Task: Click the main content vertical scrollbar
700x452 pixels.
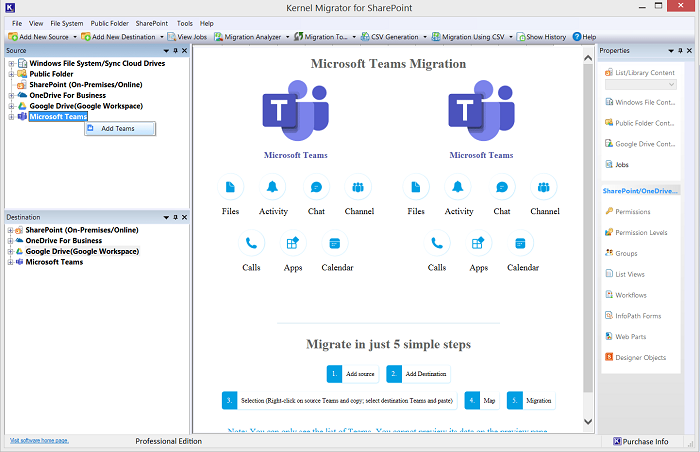Action: (588, 240)
